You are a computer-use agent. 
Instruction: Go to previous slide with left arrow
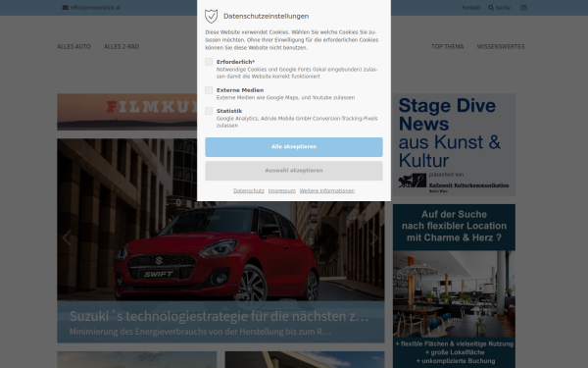67,237
